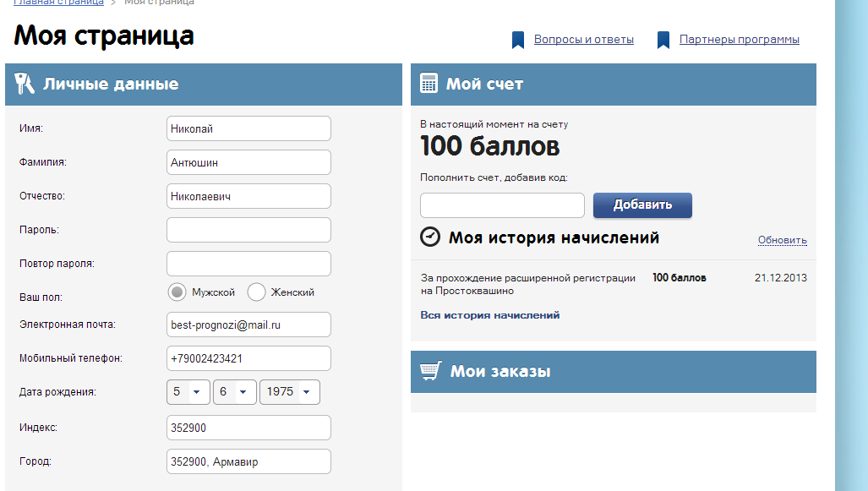Image resolution: width=868 pixels, height=491 pixels.
Task: Click into the Пароль input field
Action: [248, 230]
